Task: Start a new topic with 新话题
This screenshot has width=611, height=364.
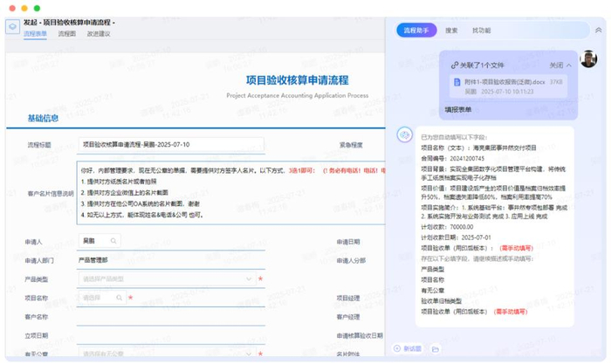Action: (408, 348)
